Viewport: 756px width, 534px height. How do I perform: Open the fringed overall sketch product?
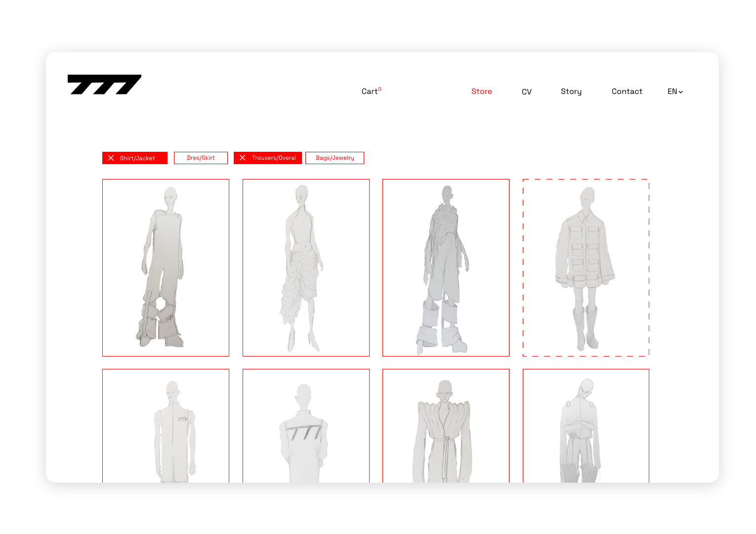(166, 267)
